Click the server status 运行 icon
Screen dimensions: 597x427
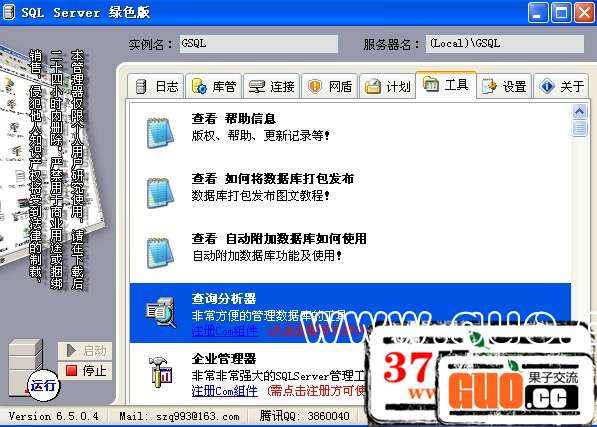click(x=43, y=385)
